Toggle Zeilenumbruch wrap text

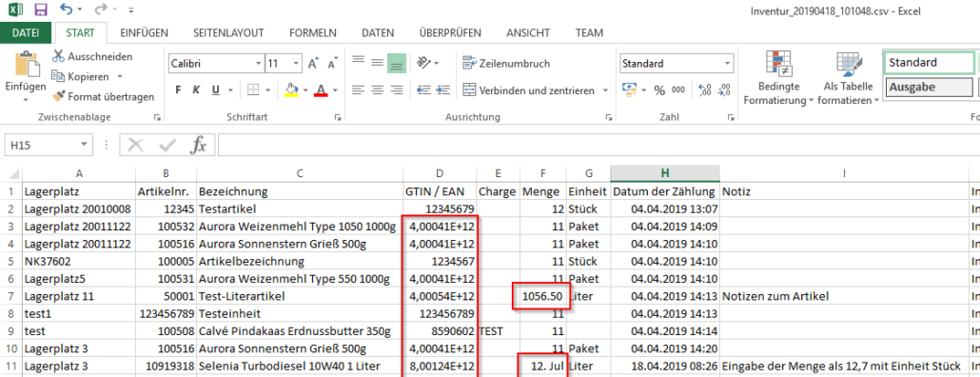tap(507, 63)
